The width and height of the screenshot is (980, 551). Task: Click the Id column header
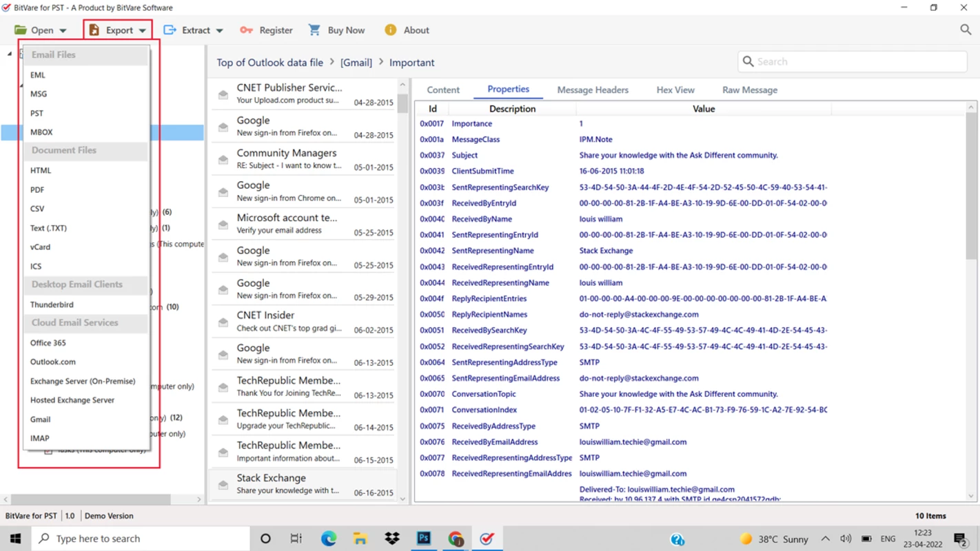point(433,109)
